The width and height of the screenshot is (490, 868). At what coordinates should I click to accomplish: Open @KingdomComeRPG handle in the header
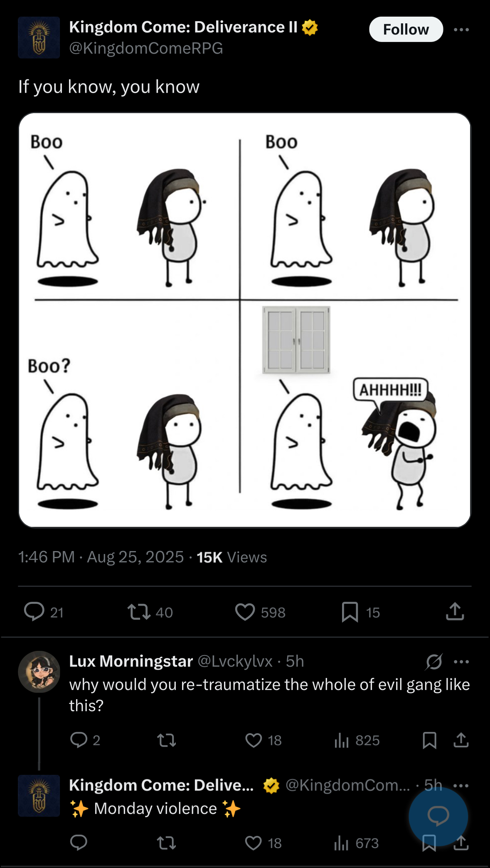(x=146, y=48)
